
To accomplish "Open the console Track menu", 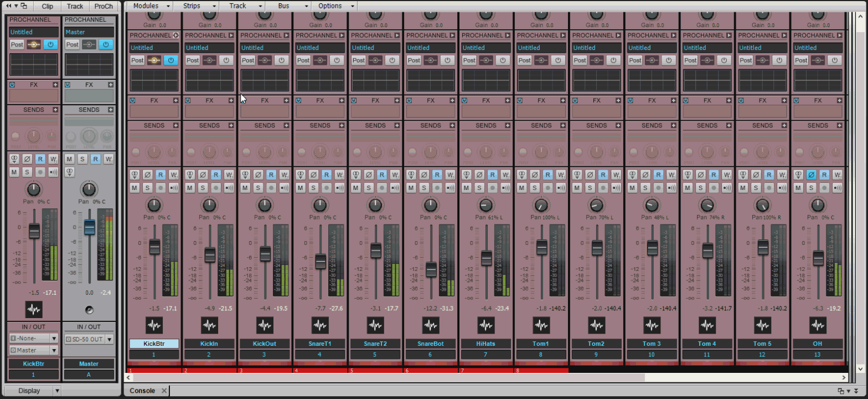I will (x=242, y=6).
